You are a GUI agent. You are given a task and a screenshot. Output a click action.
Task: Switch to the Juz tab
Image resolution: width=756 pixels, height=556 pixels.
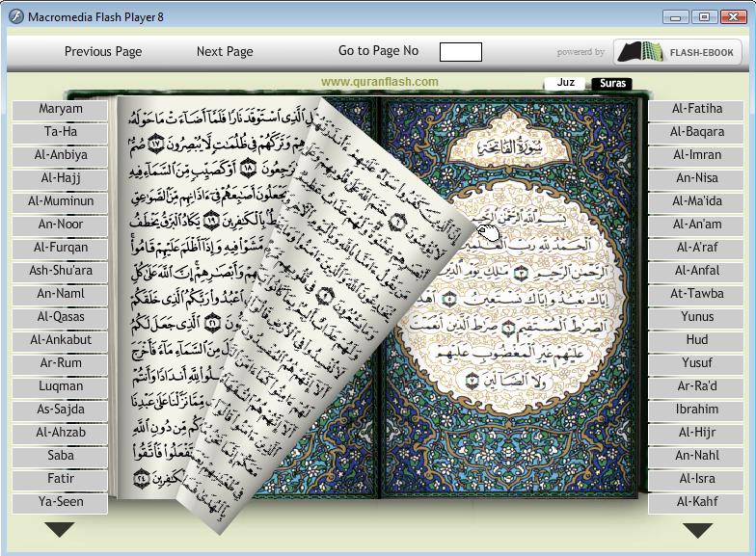click(x=565, y=83)
